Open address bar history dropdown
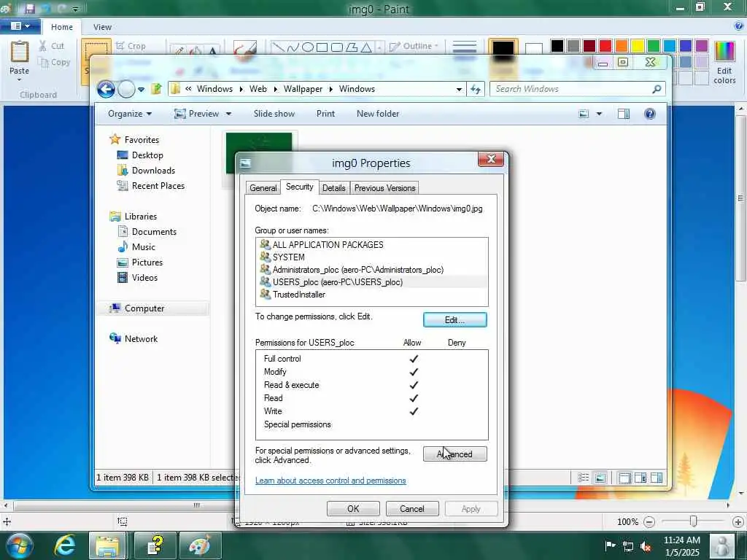The image size is (747, 560). click(459, 89)
